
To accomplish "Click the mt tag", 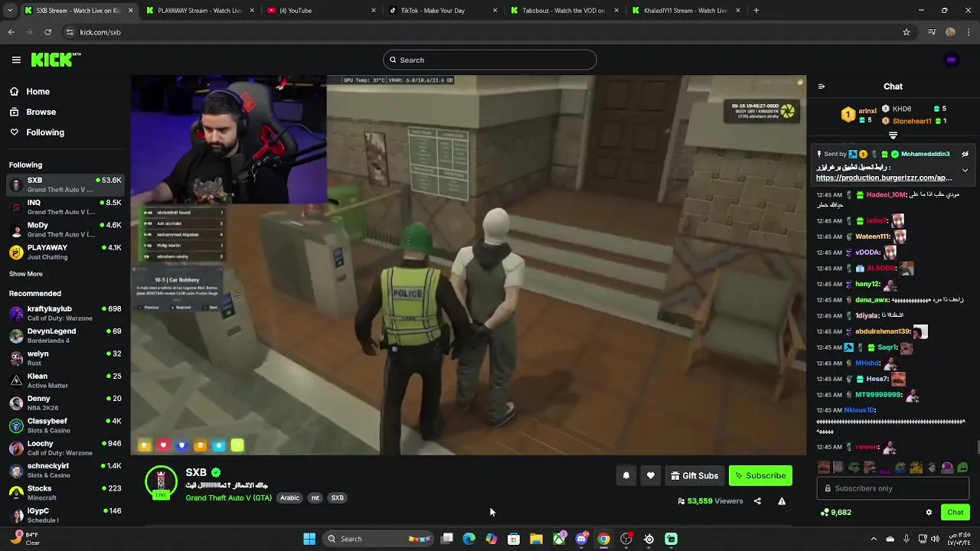I will [315, 498].
